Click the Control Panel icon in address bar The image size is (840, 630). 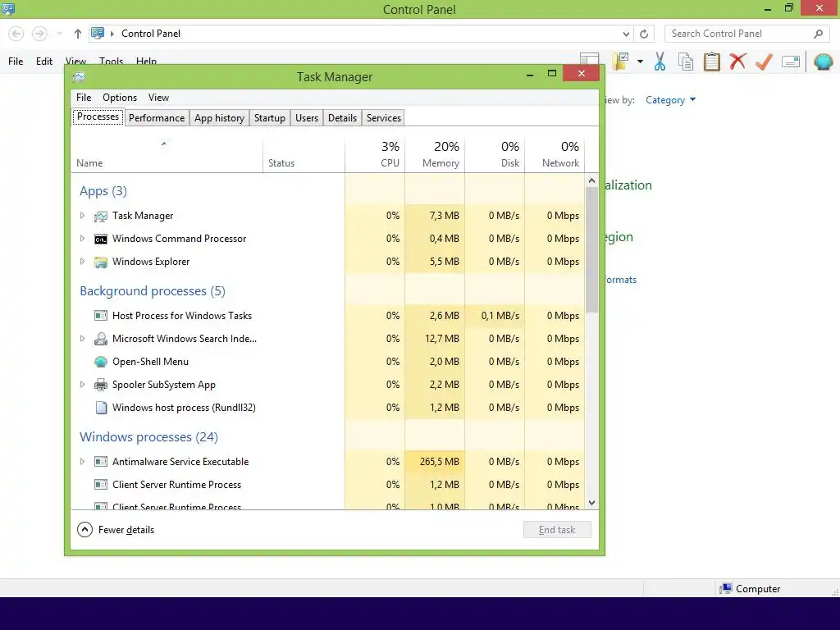click(x=98, y=33)
